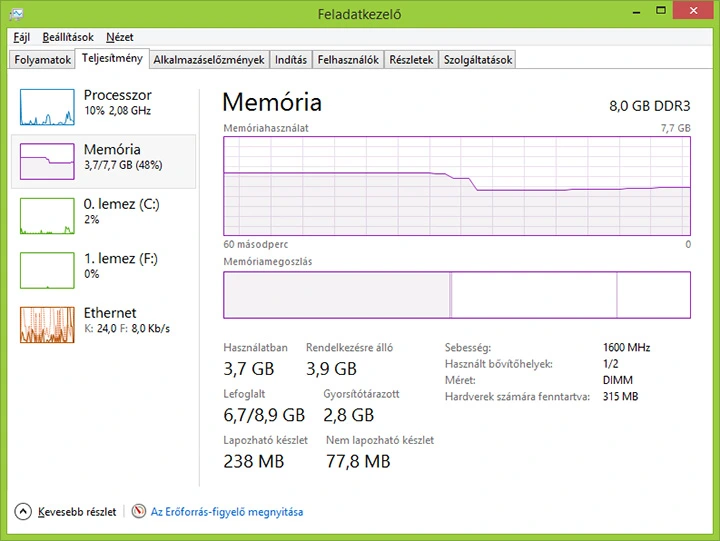Screen dimensions: 720x541
Task: Open the Beállítások menu
Action: (x=68, y=37)
